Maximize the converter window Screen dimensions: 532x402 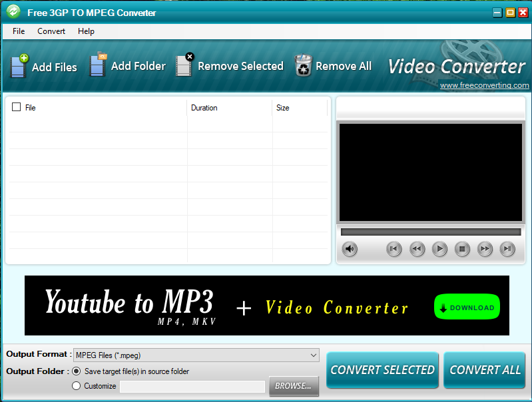[x=510, y=13]
